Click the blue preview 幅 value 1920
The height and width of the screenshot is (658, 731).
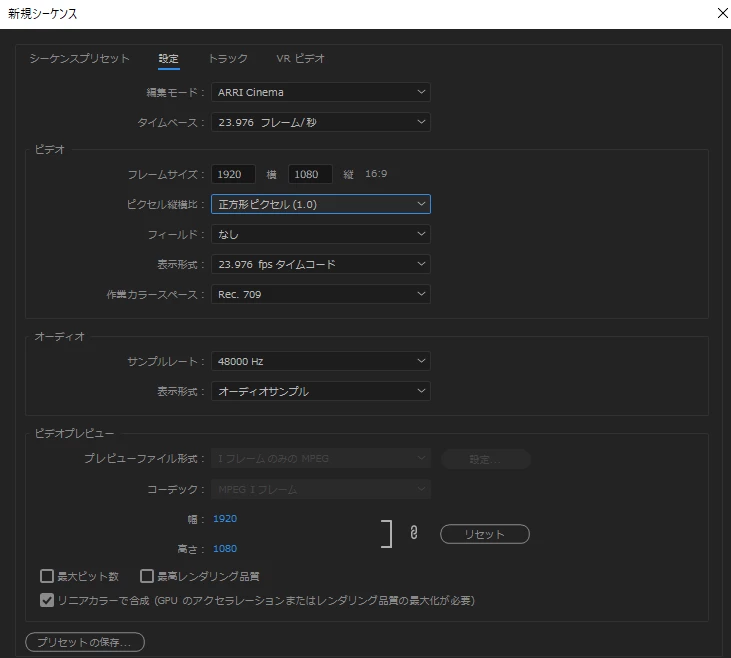pyautogui.click(x=225, y=519)
